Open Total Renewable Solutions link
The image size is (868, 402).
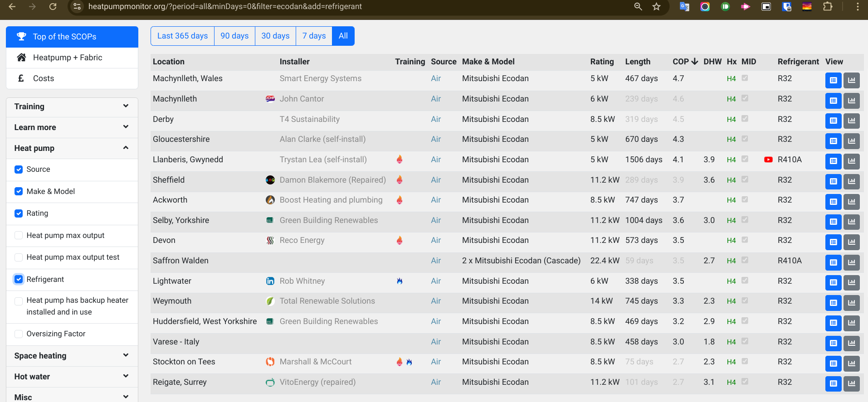click(327, 301)
